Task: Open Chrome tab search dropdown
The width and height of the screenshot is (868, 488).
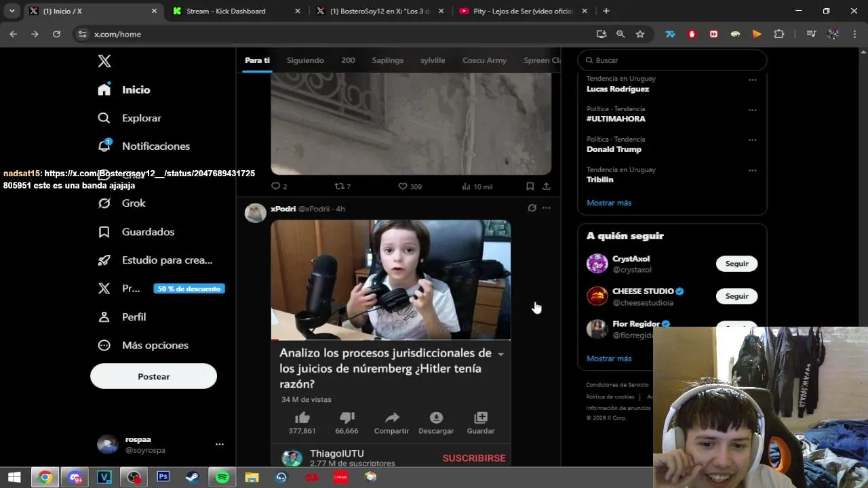Action: coord(12,11)
